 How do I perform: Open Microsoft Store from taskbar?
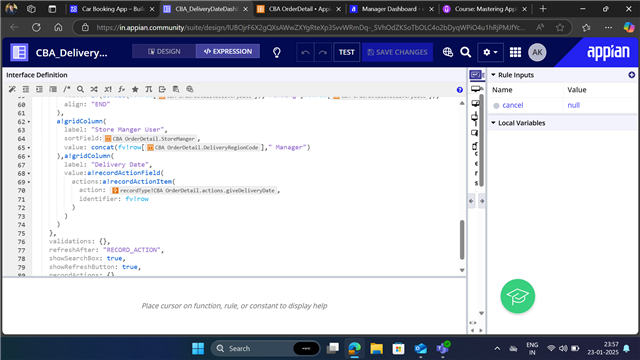pos(398,348)
